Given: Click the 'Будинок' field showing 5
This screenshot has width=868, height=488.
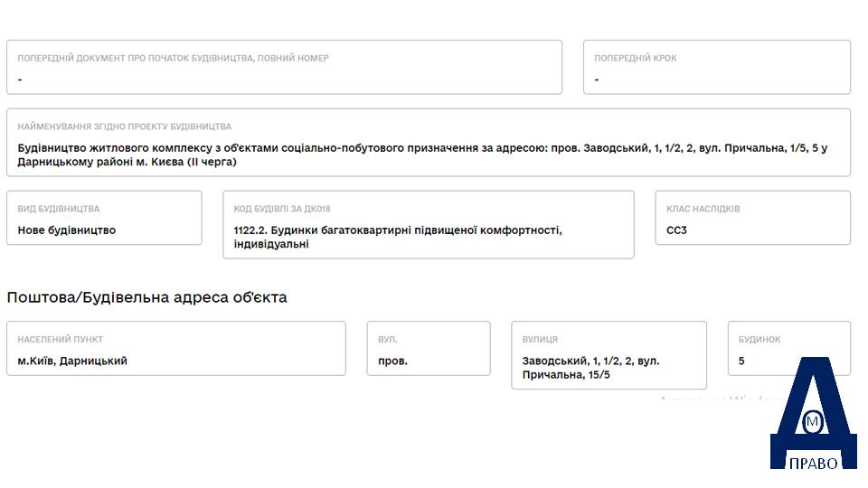Looking at the screenshot, I should click(x=788, y=349).
